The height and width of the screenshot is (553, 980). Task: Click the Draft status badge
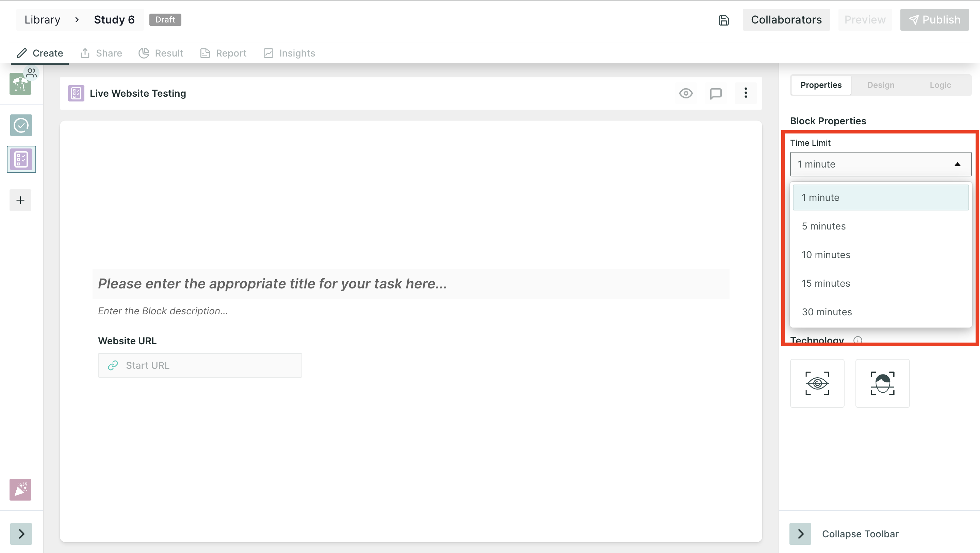[x=165, y=20]
